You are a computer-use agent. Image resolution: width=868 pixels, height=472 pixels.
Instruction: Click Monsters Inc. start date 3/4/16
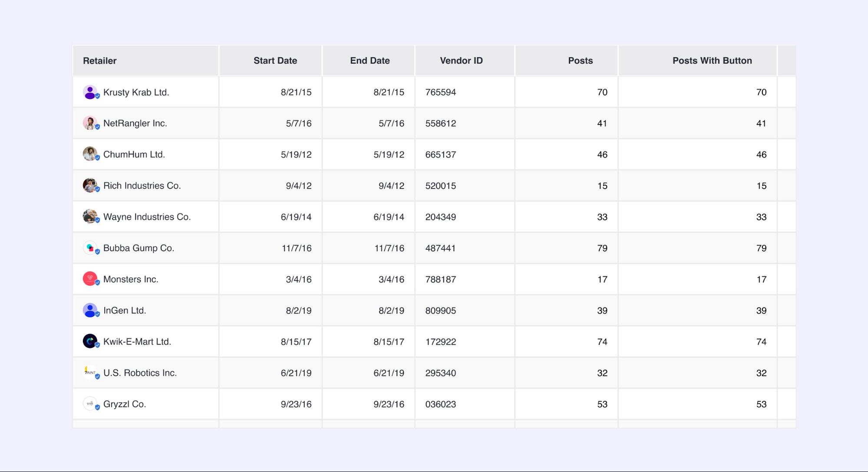[299, 279]
